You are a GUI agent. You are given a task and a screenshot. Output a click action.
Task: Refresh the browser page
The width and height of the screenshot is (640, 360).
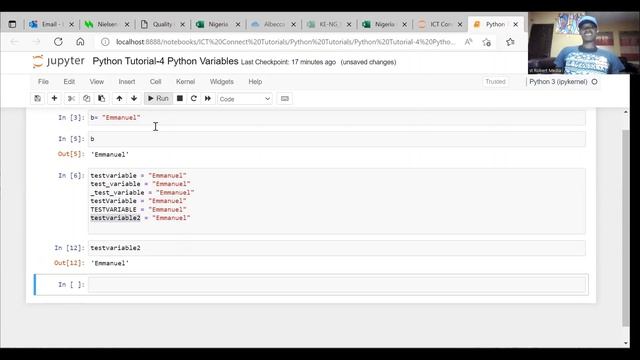(58, 42)
